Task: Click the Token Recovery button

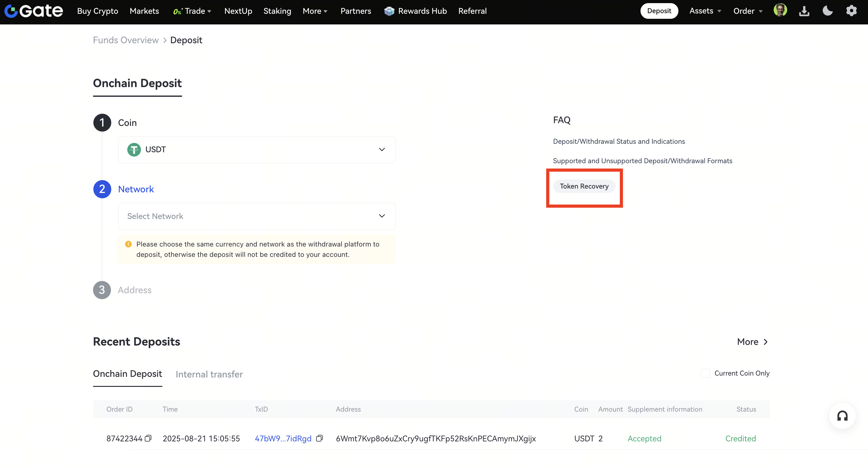Action: [x=584, y=186]
